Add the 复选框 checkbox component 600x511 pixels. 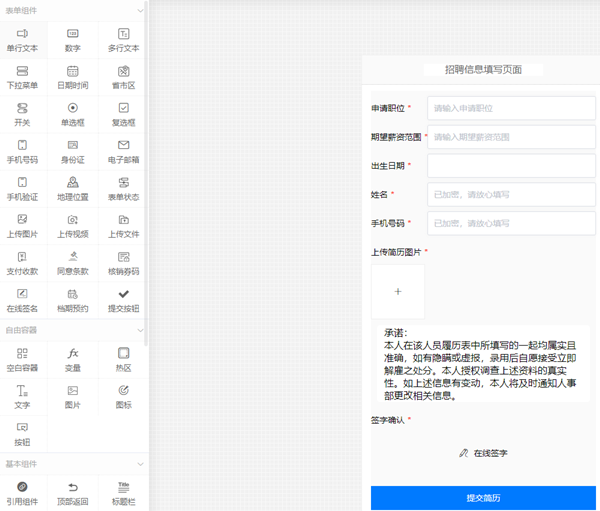123,114
